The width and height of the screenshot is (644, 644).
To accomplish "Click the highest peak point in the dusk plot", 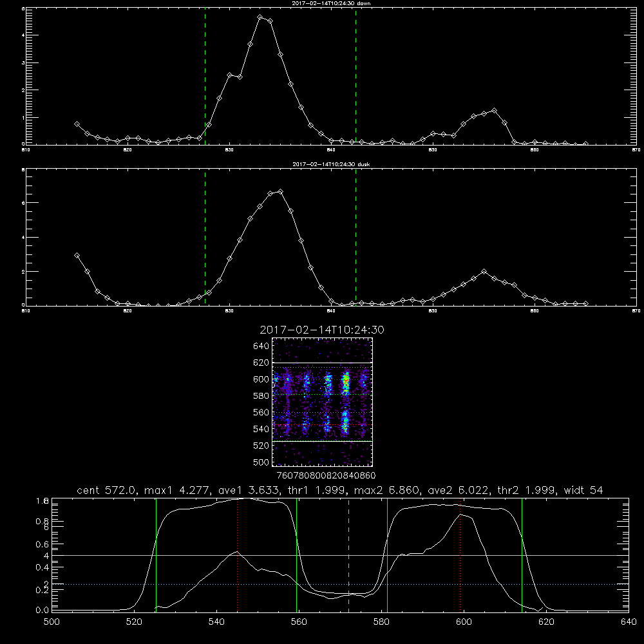I will pyautogui.click(x=281, y=192).
